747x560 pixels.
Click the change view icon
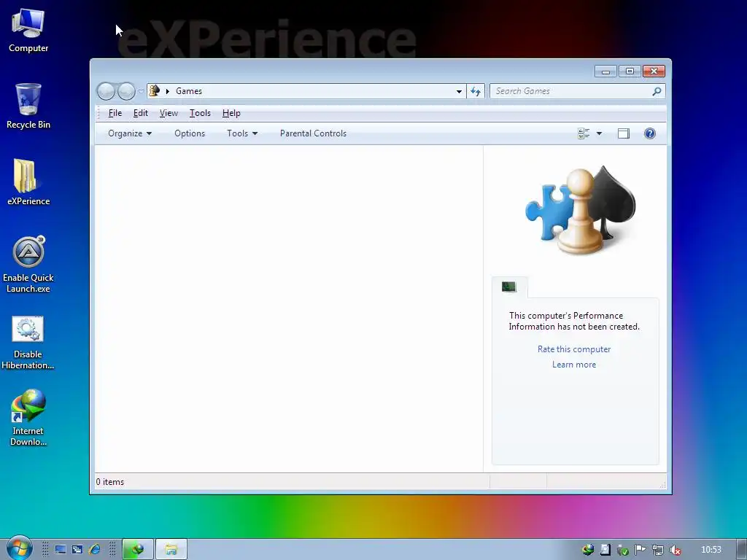(x=584, y=134)
